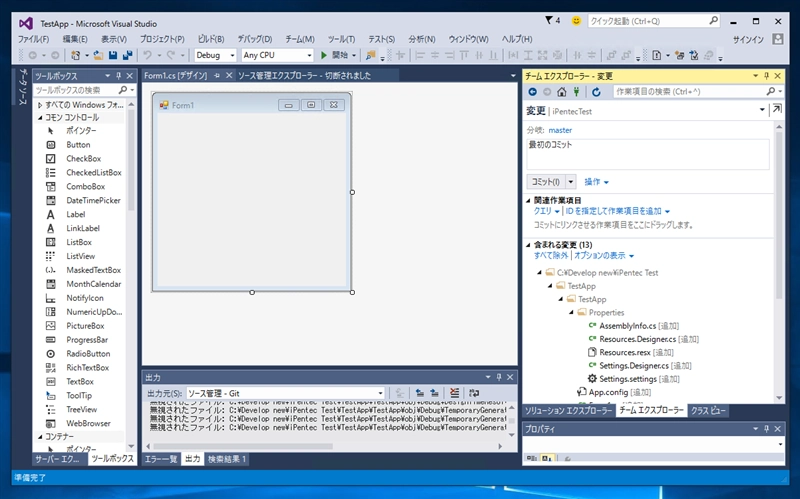Switch to クラス ビュー tab
800x499 pixels.
708,410
